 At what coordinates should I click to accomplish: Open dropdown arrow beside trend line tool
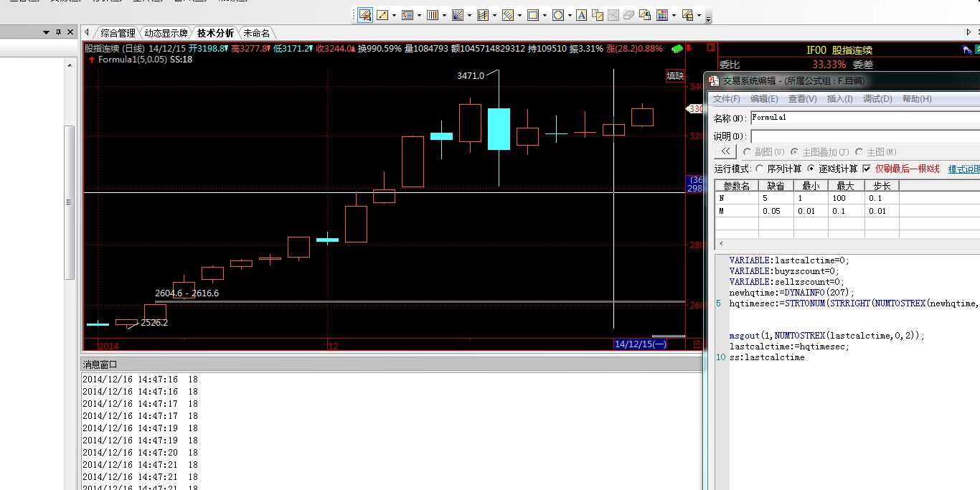pos(394,15)
